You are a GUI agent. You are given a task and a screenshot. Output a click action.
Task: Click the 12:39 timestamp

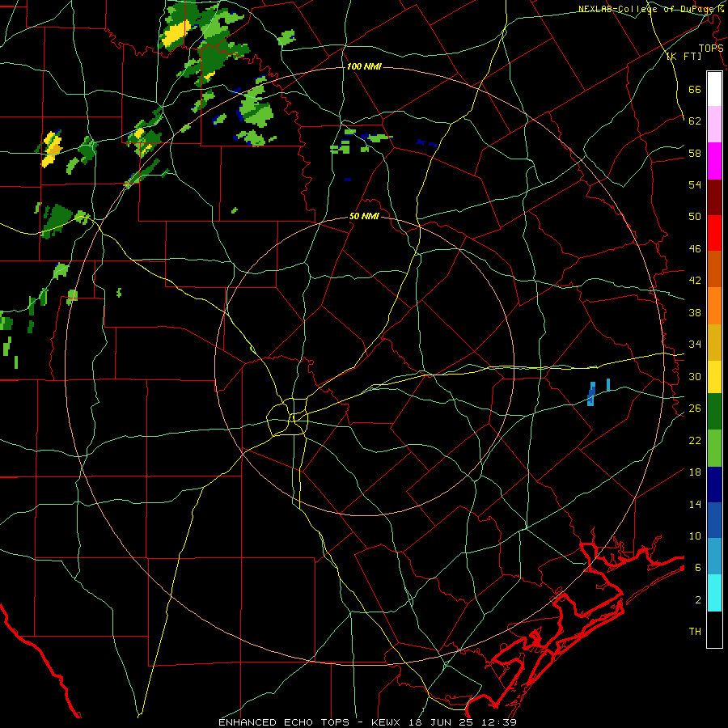498,722
